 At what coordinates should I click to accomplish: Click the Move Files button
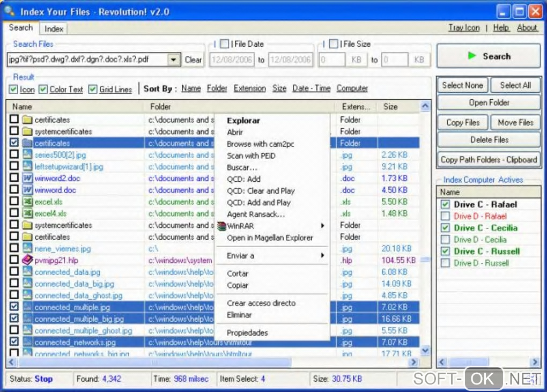point(515,122)
